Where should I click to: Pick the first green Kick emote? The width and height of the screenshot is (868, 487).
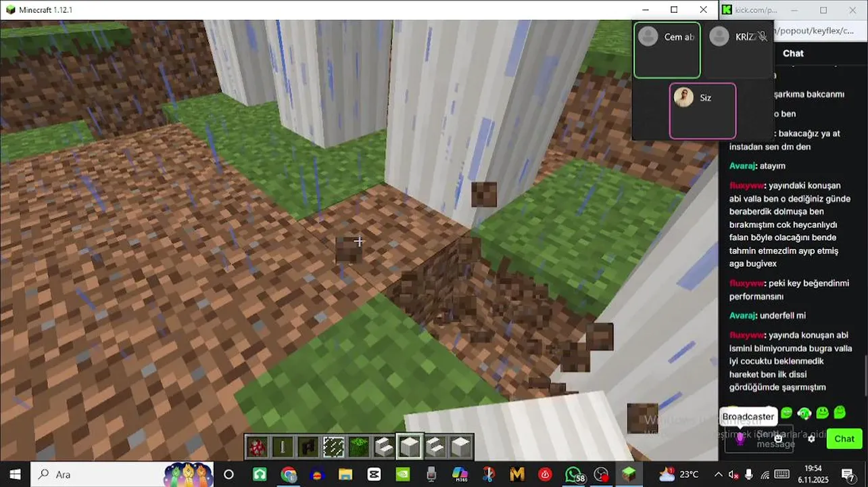click(787, 413)
